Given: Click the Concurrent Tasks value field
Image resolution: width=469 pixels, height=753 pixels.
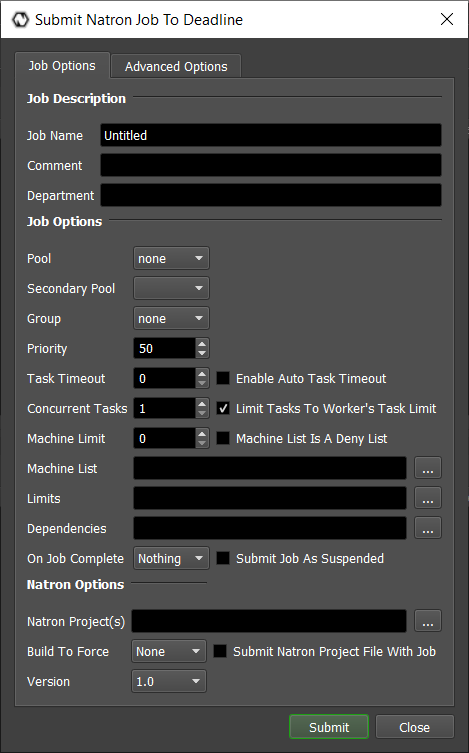Looking at the screenshot, I should pos(165,408).
